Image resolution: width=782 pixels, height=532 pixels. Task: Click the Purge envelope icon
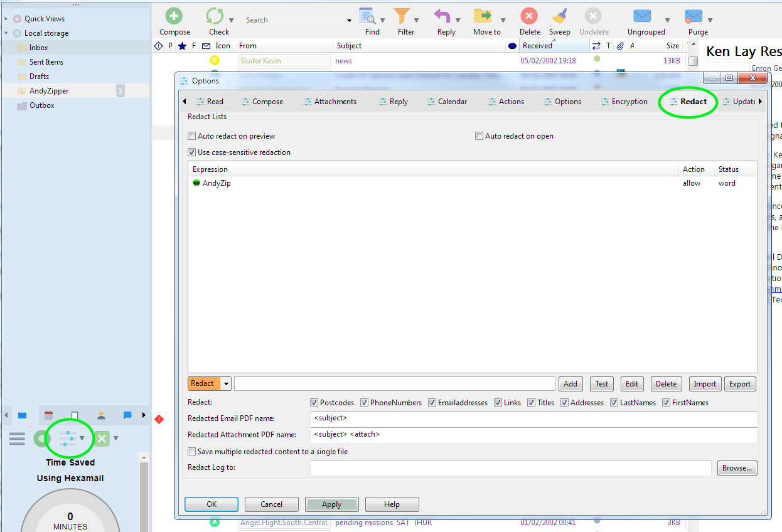point(694,16)
